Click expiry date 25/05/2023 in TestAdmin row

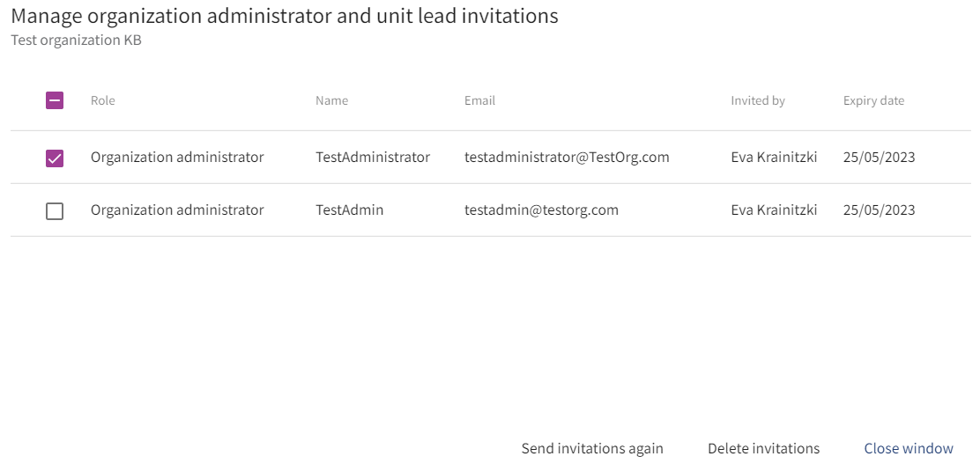879,210
